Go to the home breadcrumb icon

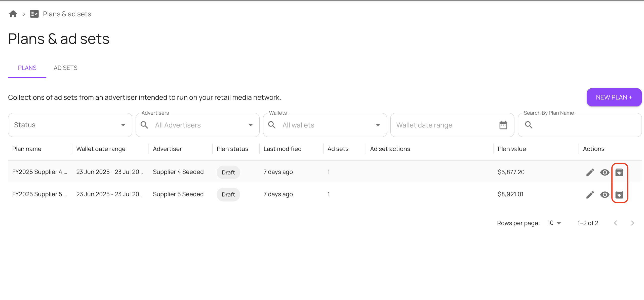[13, 14]
